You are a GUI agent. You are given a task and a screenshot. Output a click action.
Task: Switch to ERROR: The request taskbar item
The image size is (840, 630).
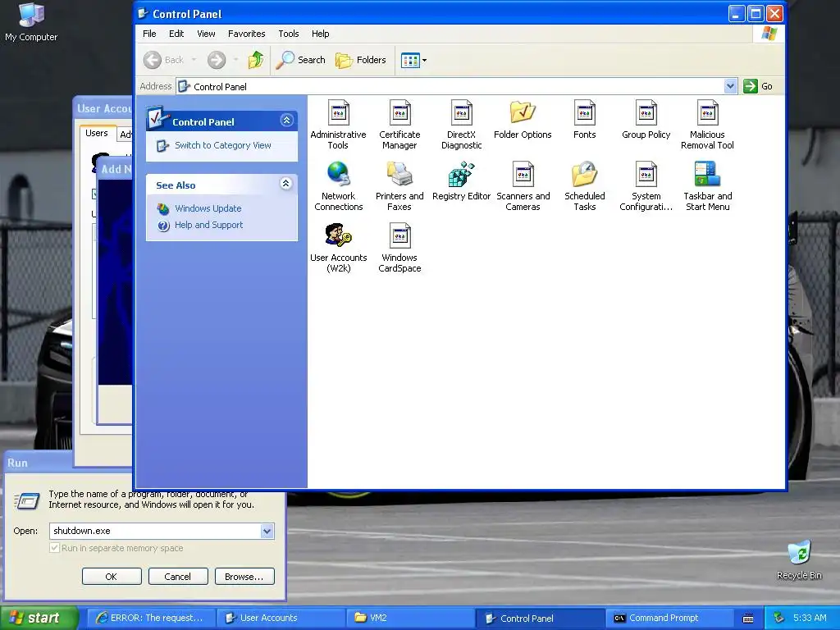[151, 618]
